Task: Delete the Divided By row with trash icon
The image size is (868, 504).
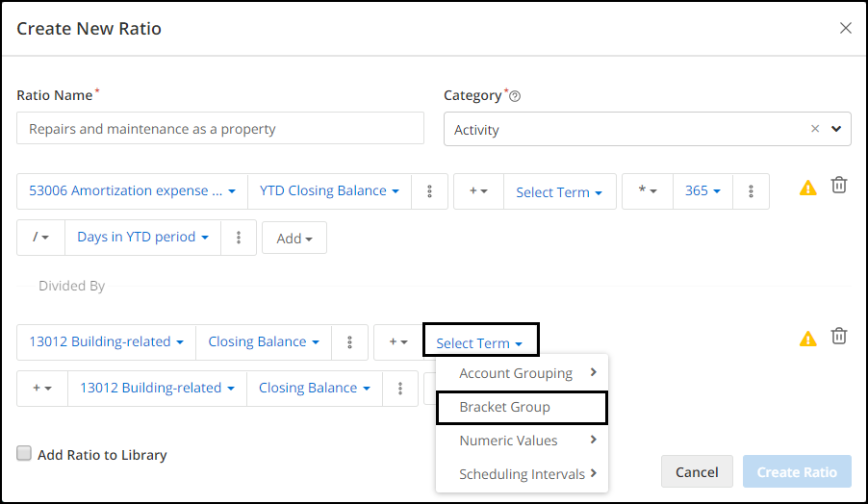Action: click(839, 336)
